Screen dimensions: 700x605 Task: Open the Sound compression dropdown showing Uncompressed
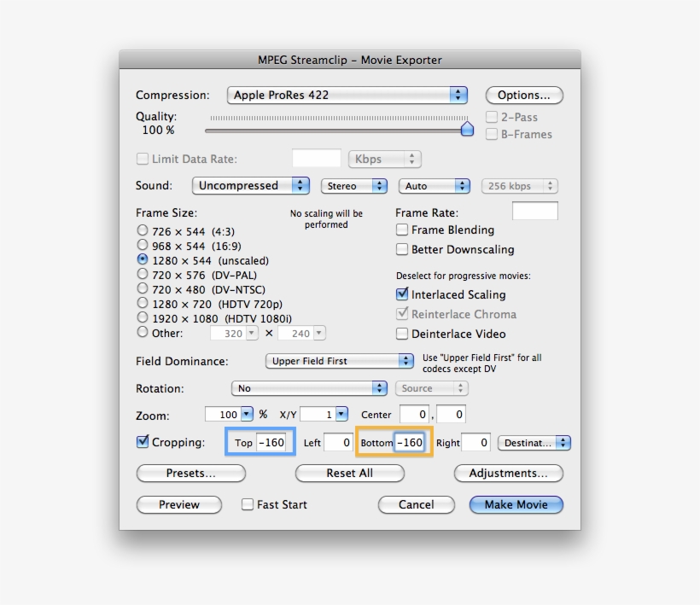pos(250,185)
